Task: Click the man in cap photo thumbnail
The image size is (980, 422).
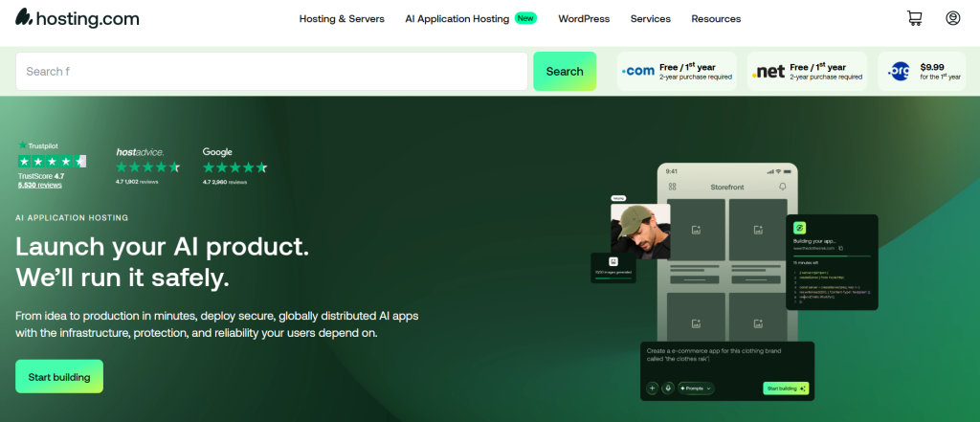Action: [x=638, y=231]
